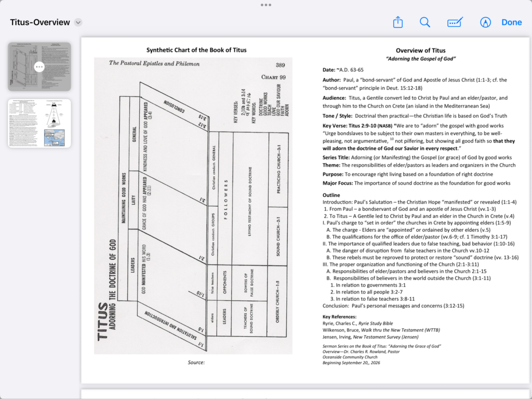Click the 'Chart 99' label on the diagram

click(273, 77)
